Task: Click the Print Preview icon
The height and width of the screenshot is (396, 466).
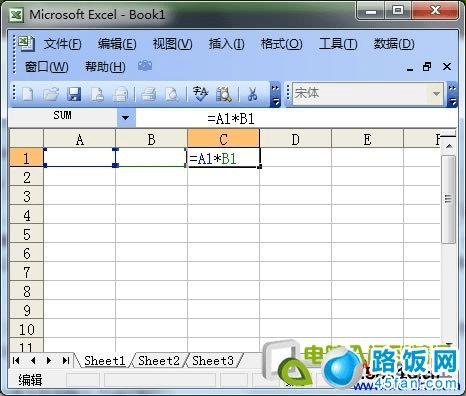Action: pos(172,94)
